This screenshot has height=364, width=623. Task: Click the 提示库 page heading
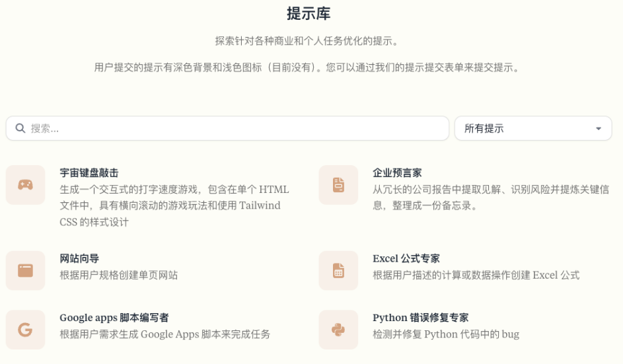point(309,13)
